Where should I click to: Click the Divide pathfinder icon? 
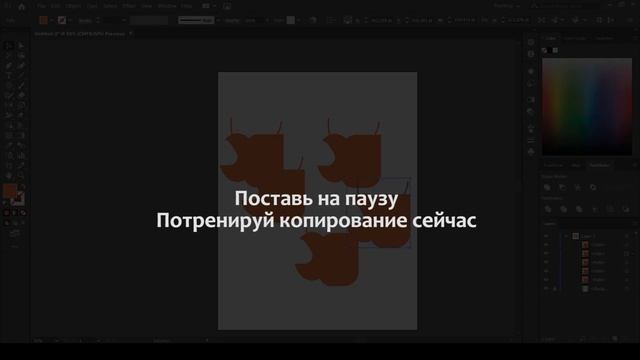coord(548,209)
